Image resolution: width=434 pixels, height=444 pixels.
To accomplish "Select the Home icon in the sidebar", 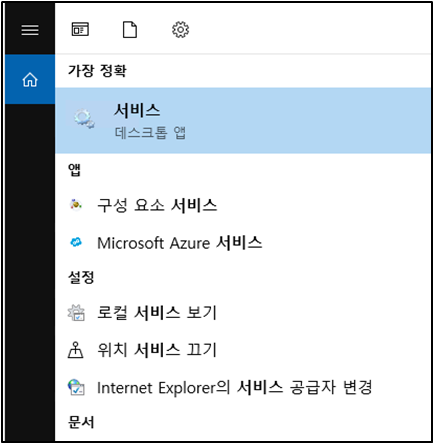I will [30, 80].
